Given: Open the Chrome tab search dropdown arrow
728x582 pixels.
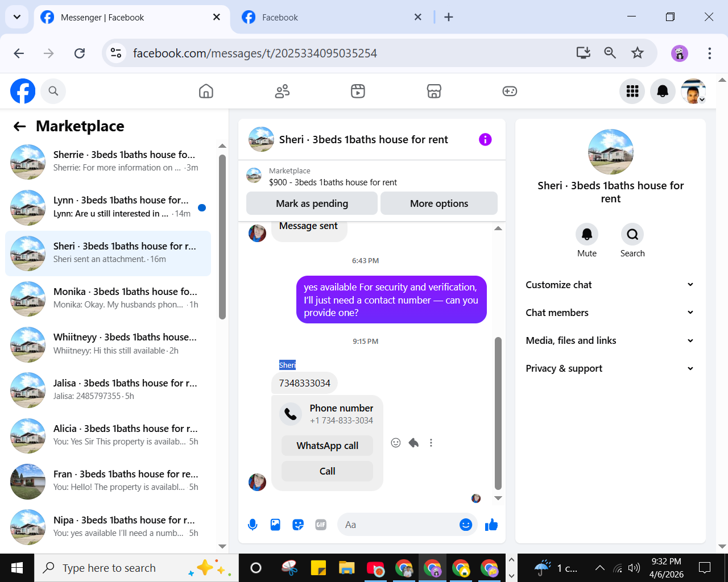Looking at the screenshot, I should pos(17,17).
